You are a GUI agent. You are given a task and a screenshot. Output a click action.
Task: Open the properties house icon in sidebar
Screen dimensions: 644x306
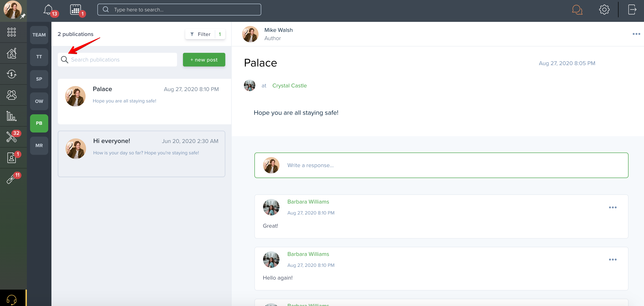tap(12, 53)
